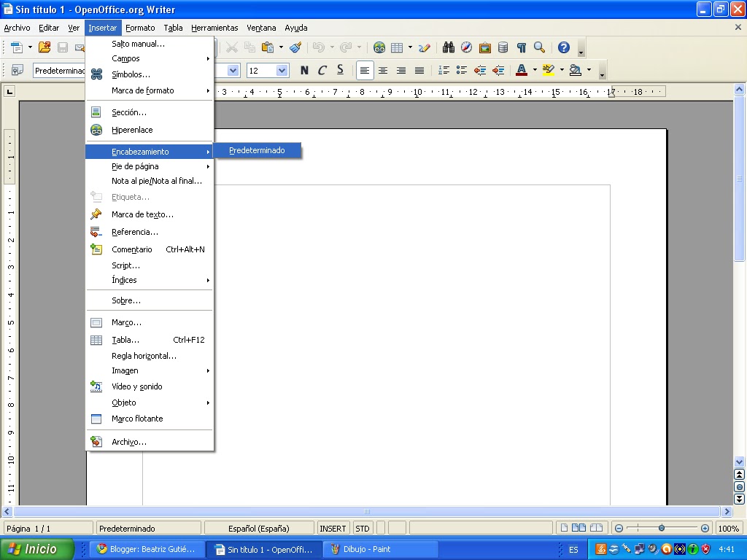This screenshot has height=560, width=747.
Task: Choose Hiperenlace menu entry
Action: 149,130
